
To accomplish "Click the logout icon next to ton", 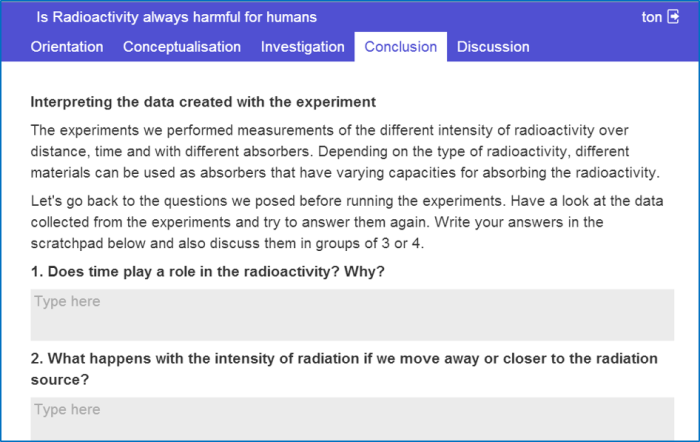I will pos(673,17).
